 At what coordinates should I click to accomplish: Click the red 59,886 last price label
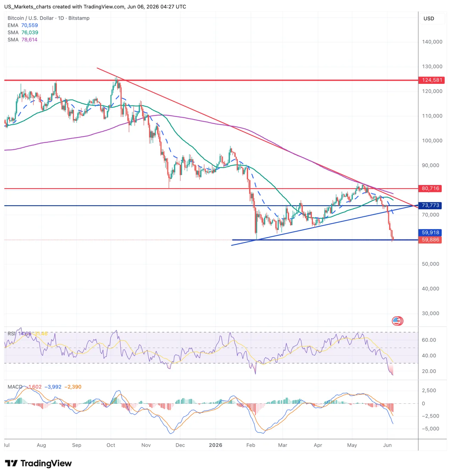click(430, 240)
